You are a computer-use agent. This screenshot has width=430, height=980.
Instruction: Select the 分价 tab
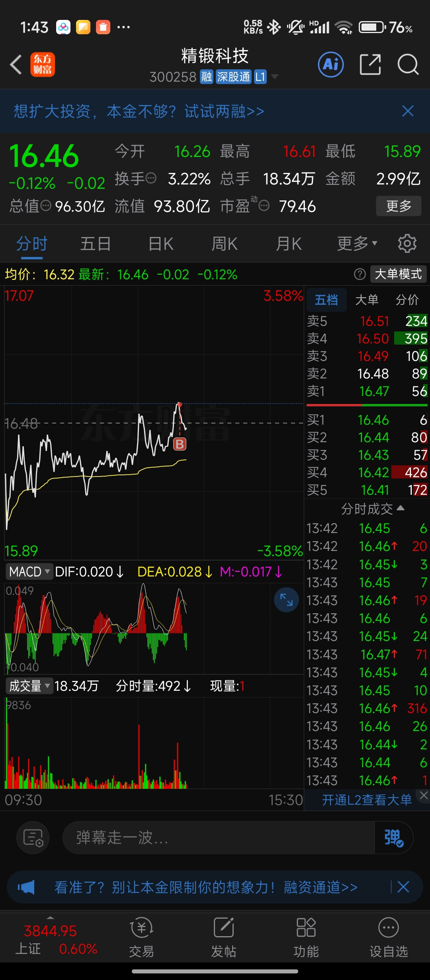(407, 300)
